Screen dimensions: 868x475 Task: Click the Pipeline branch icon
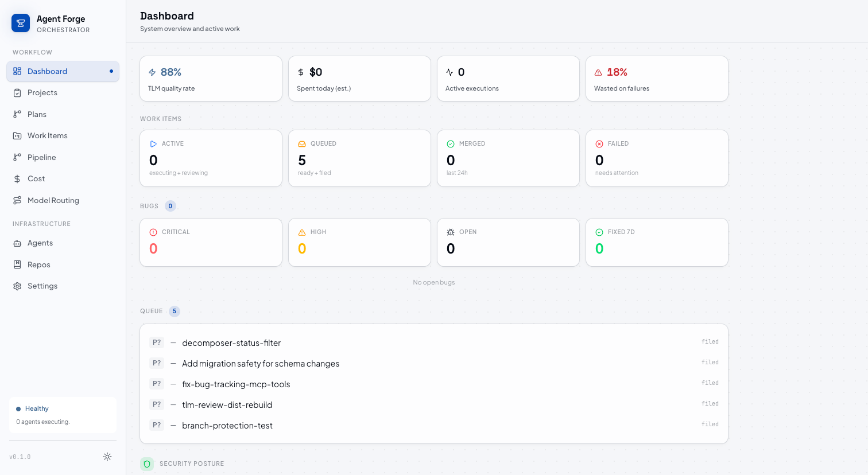coord(17,157)
